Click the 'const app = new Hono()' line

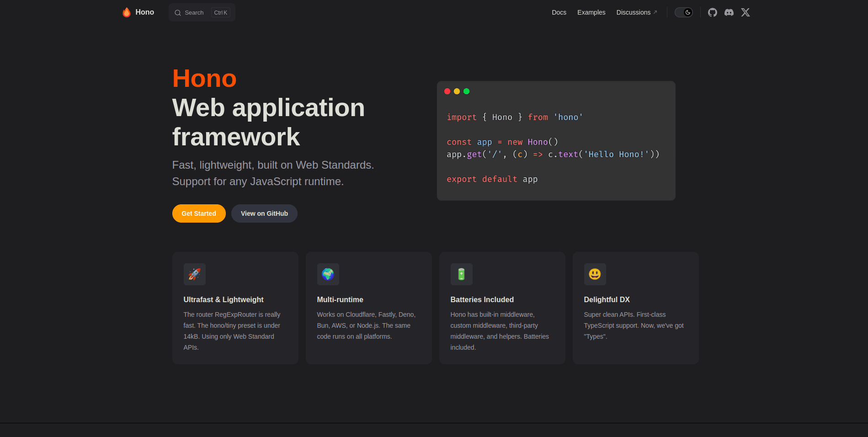tap(502, 142)
